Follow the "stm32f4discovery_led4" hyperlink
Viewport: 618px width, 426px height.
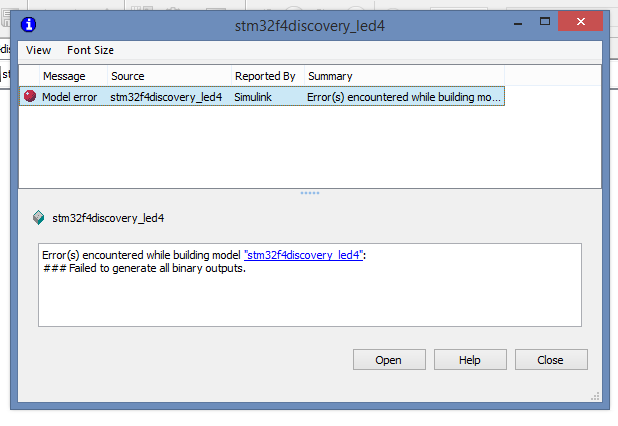[303, 255]
